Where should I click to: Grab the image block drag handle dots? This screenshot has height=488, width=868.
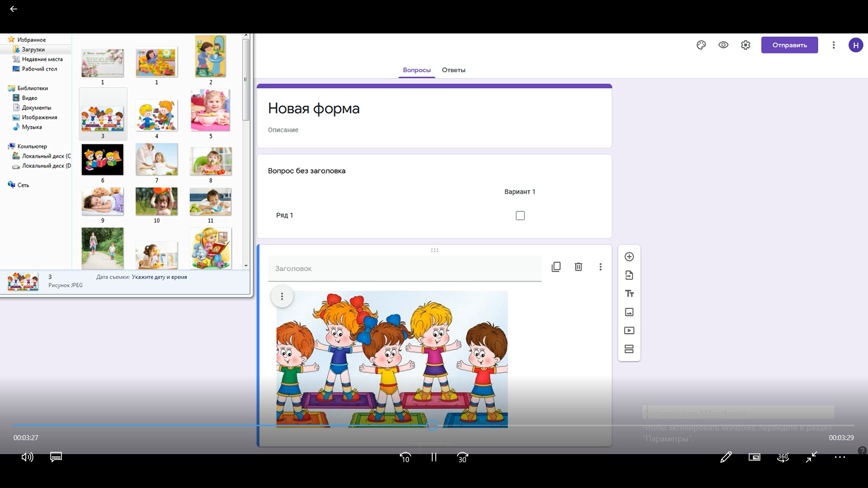click(434, 250)
